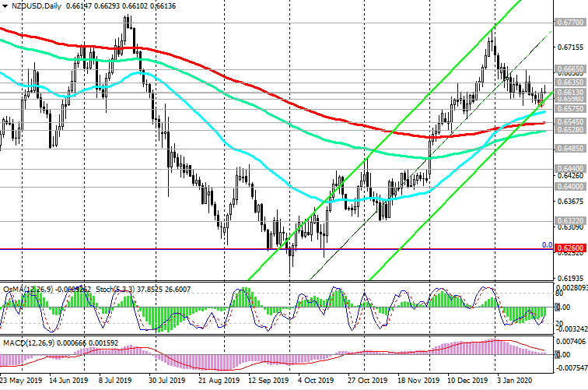
Task: Click the 0.6528 price level label
Action: (x=571, y=131)
